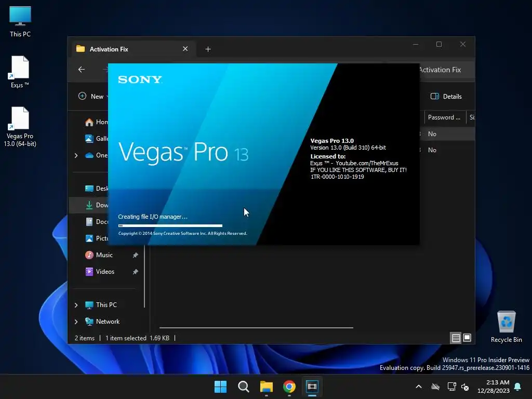Switch Explorer to large thumbnails view
The width and height of the screenshot is (532, 399).
click(467, 338)
